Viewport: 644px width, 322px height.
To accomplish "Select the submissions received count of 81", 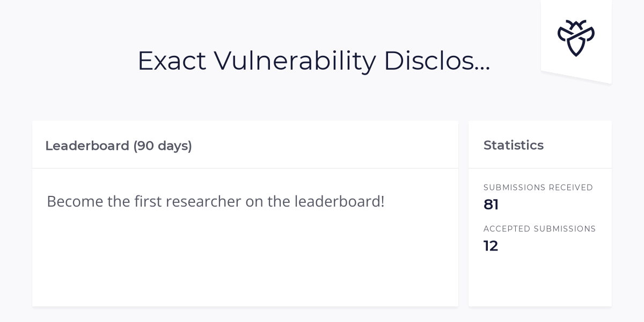I will click(x=491, y=204).
